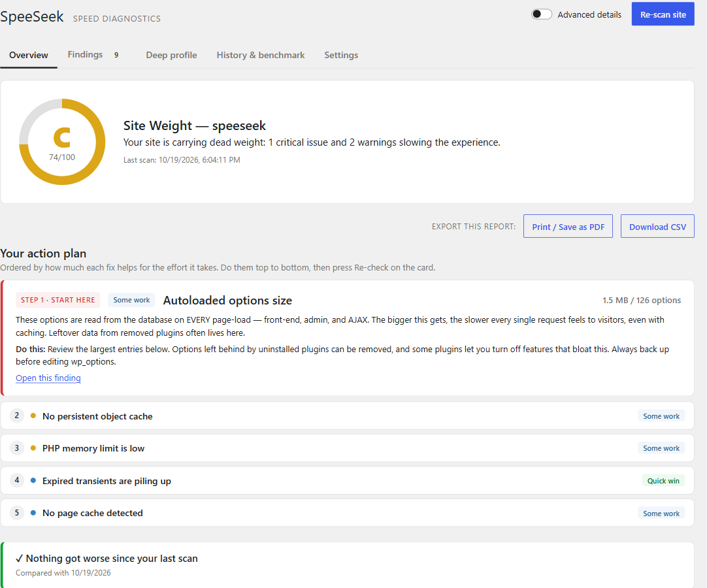Click the yellow dot on No persistent object cache
This screenshot has height=588, width=707.
point(33,416)
